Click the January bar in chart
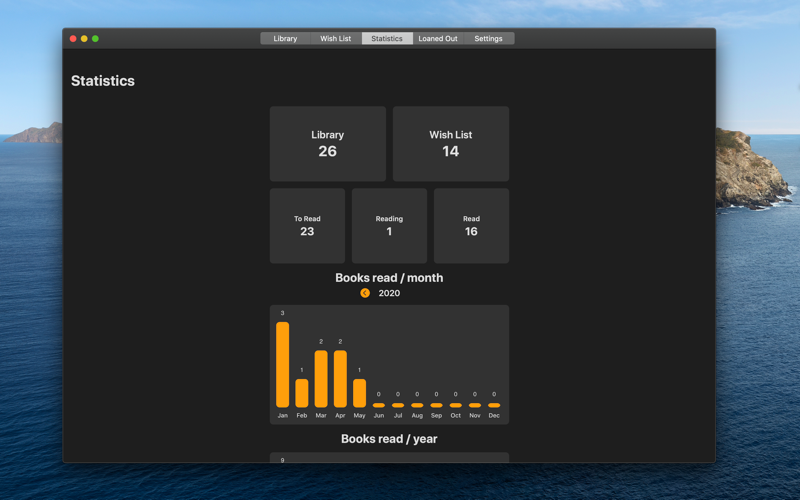This screenshot has width=800, height=500. tap(283, 365)
